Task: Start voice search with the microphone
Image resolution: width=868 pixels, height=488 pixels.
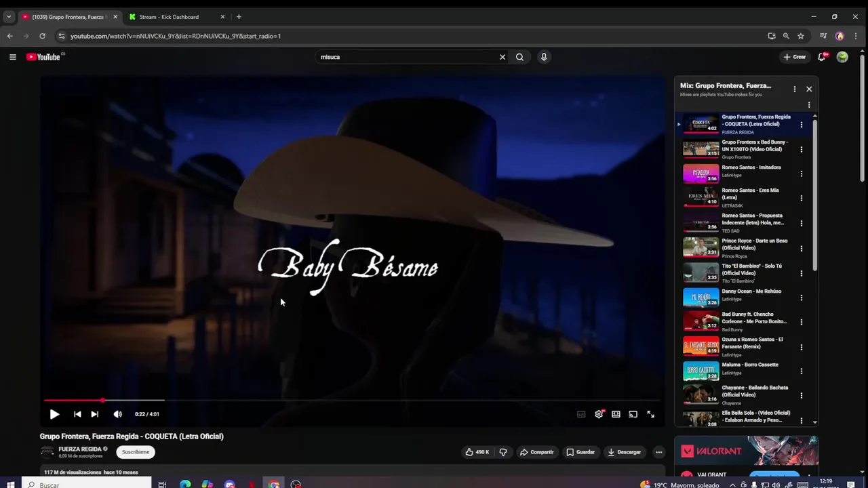Action: (544, 57)
